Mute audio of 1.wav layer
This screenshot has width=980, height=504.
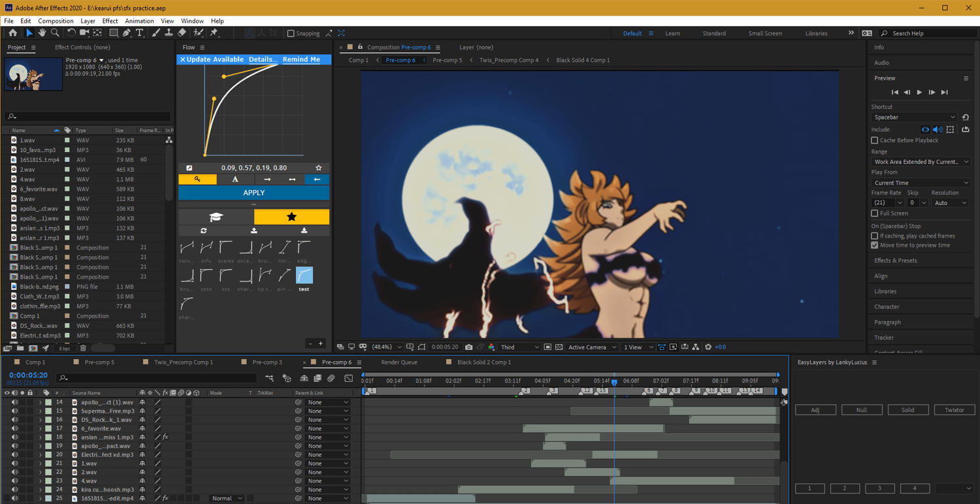(x=14, y=464)
